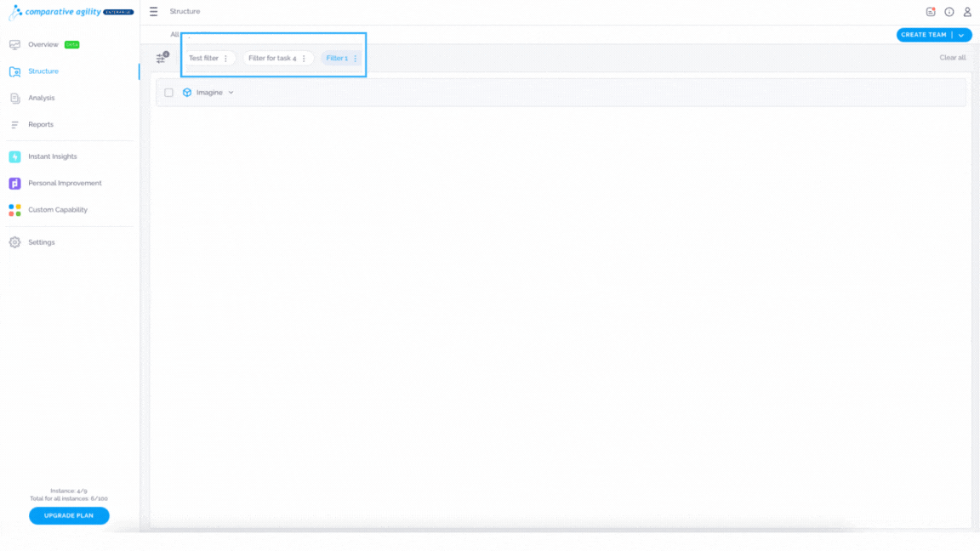Select the Filter 1 chip
The height and width of the screenshot is (551, 980).
tap(337, 58)
